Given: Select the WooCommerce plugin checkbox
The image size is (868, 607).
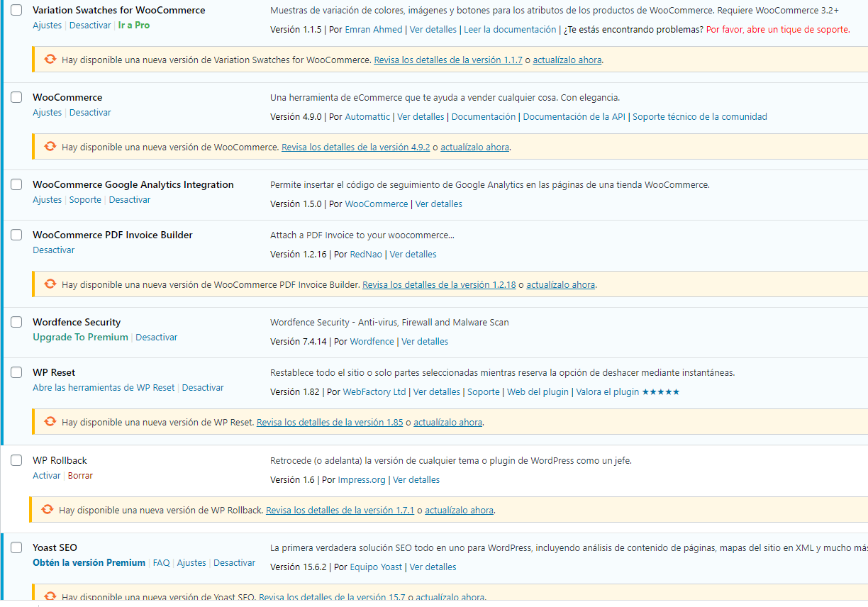Looking at the screenshot, I should 16,98.
